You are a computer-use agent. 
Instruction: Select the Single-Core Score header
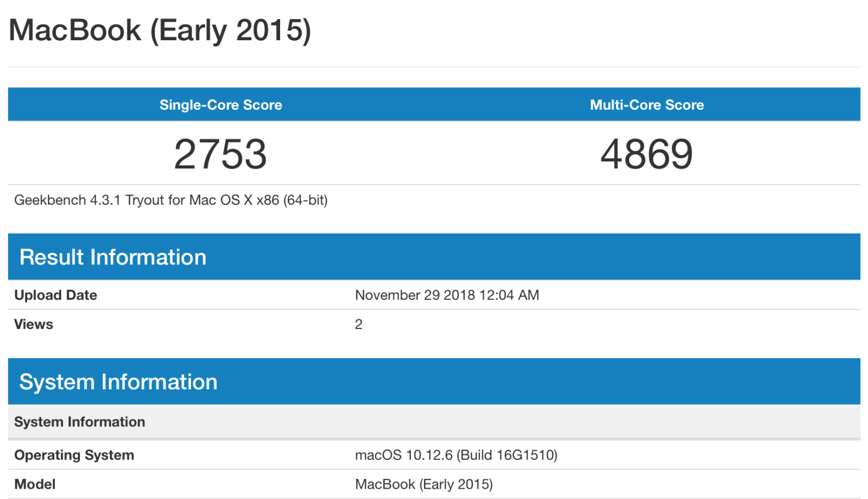click(x=221, y=105)
